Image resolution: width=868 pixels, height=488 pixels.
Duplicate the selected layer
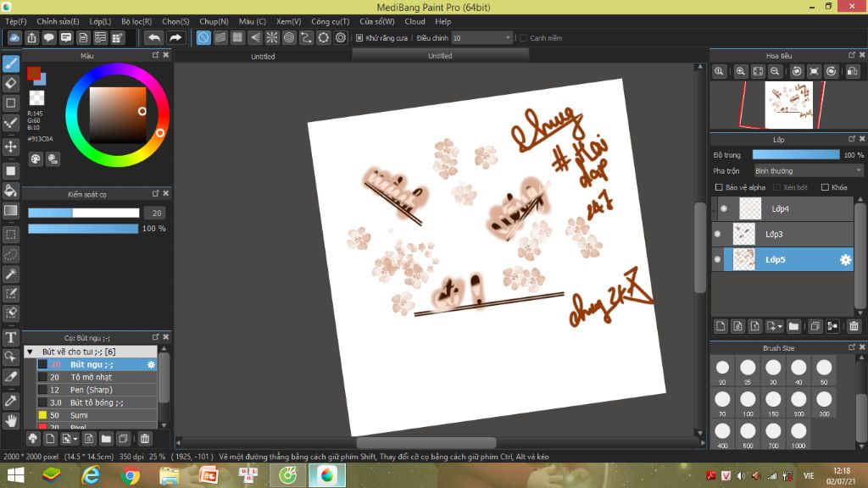(x=815, y=326)
